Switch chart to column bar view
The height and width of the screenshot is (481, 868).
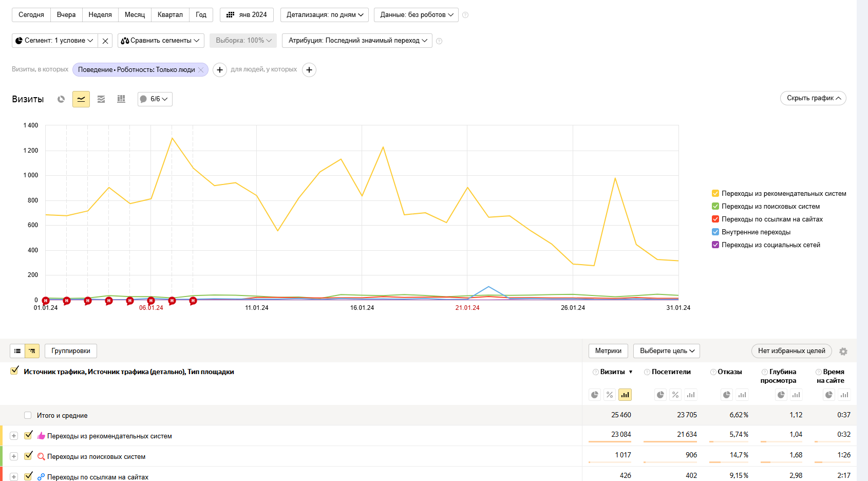point(121,99)
